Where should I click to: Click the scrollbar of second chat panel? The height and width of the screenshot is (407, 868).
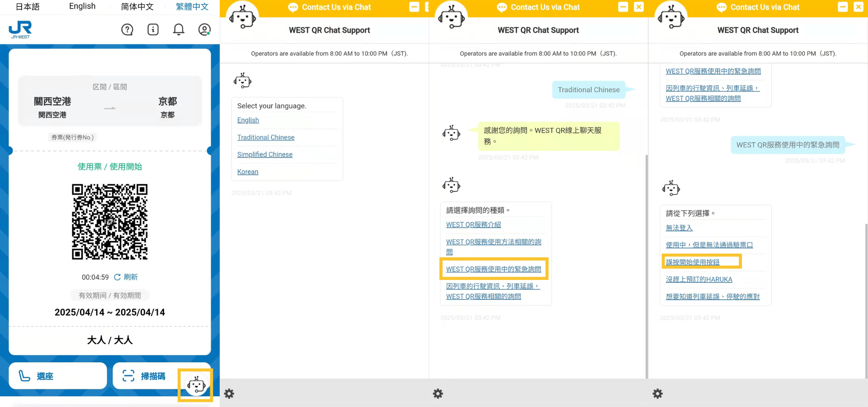(x=646, y=267)
